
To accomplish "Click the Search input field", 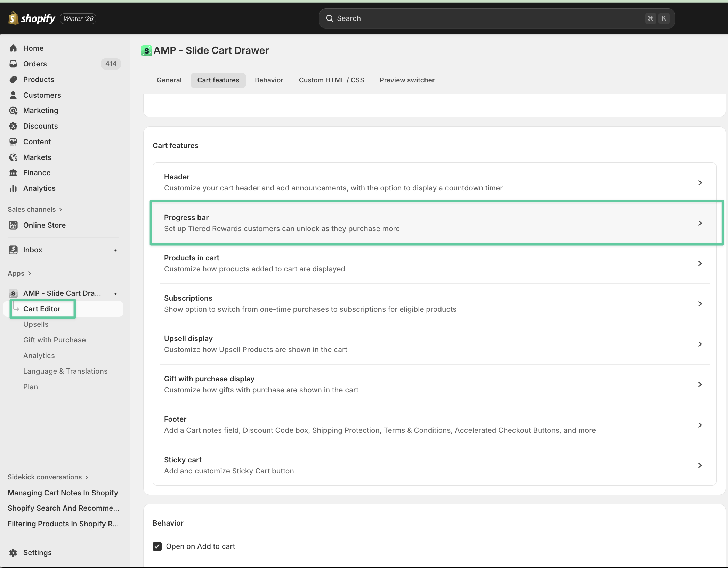I will pyautogui.click(x=487, y=18).
